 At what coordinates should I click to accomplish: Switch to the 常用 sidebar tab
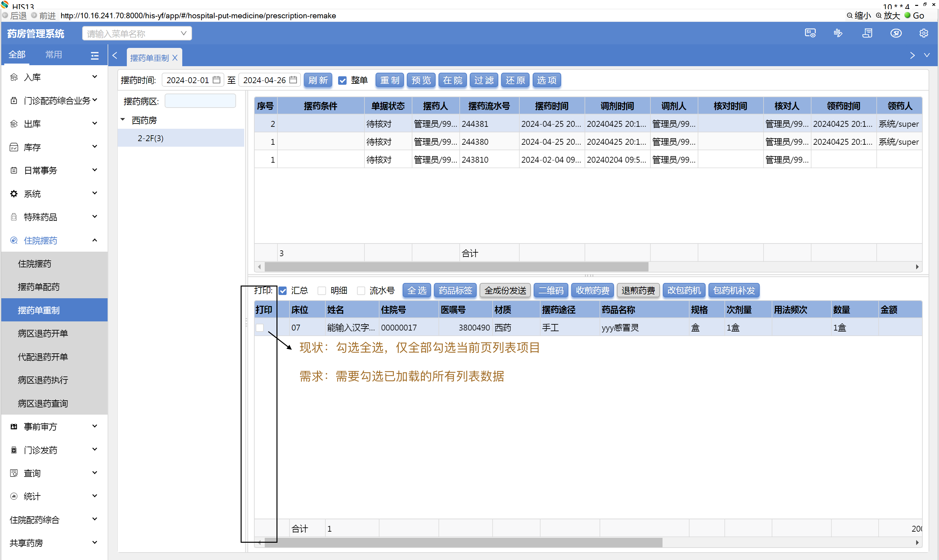click(53, 55)
